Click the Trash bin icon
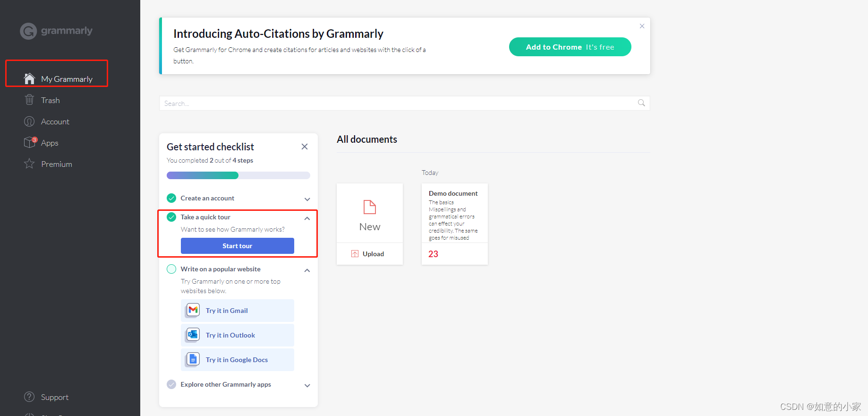 [x=29, y=100]
